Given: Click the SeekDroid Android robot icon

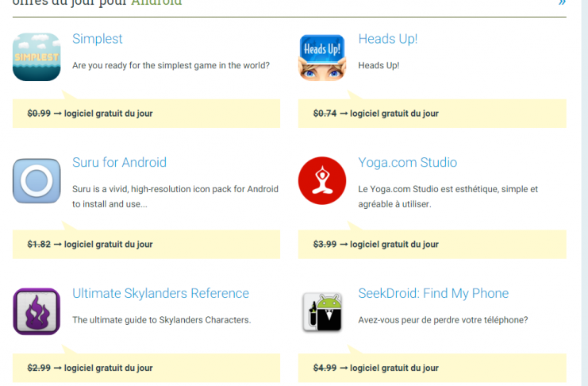Looking at the screenshot, I should [322, 312].
